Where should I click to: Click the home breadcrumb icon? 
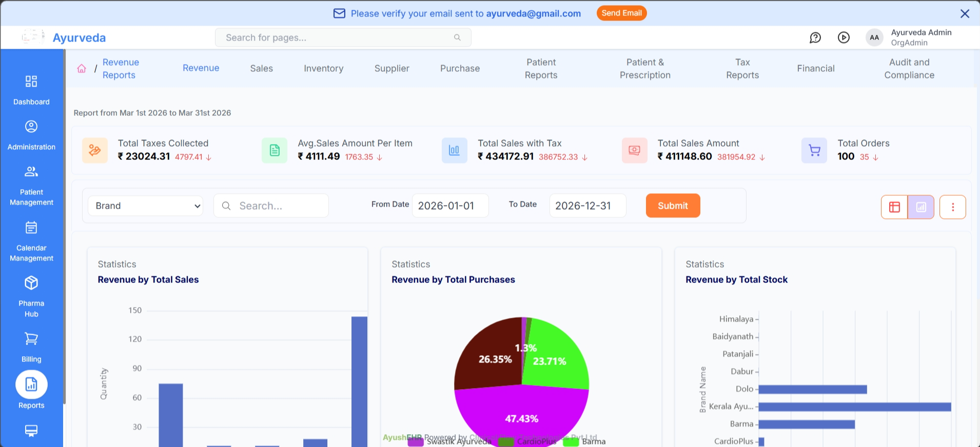(82, 69)
